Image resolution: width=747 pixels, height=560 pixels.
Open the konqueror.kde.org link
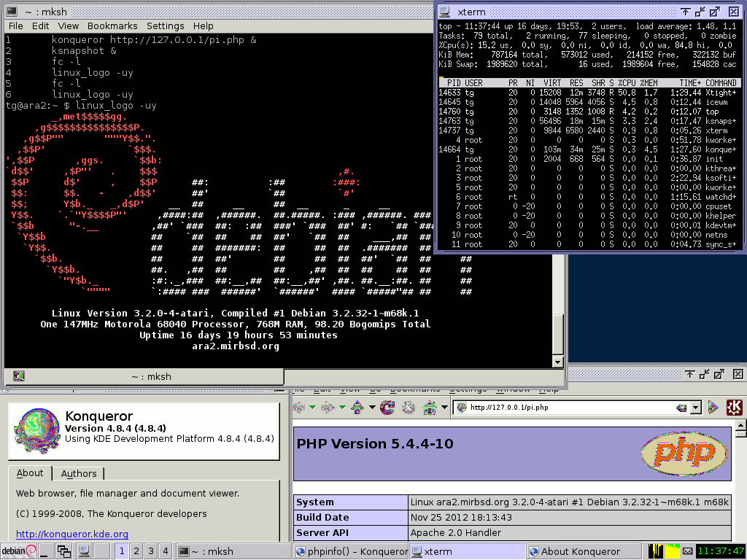(x=72, y=534)
